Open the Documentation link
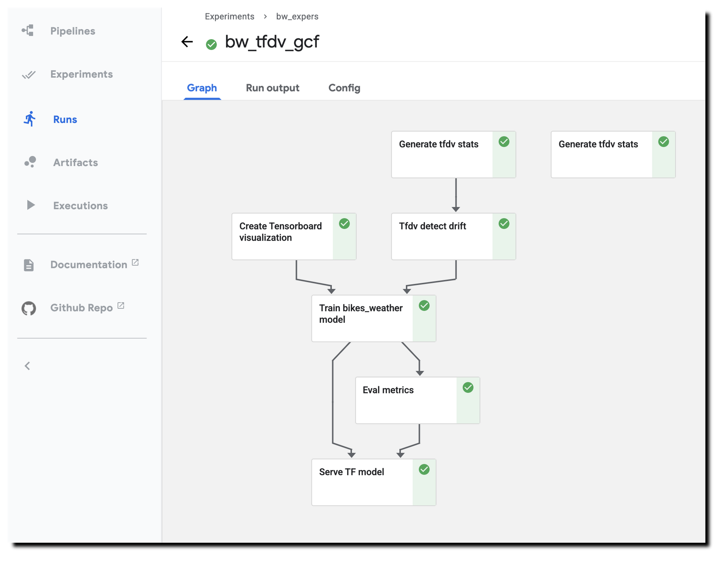This screenshot has height=565, width=728. click(x=89, y=264)
